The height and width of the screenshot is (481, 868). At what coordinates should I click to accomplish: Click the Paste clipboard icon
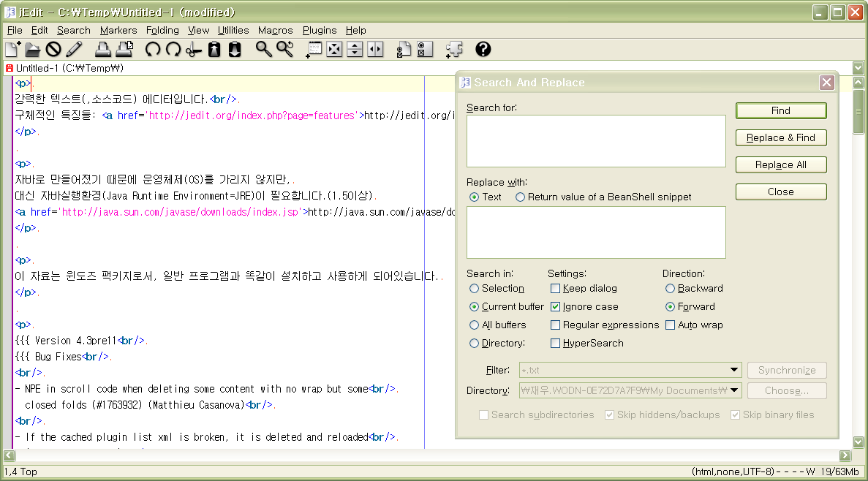tap(235, 49)
